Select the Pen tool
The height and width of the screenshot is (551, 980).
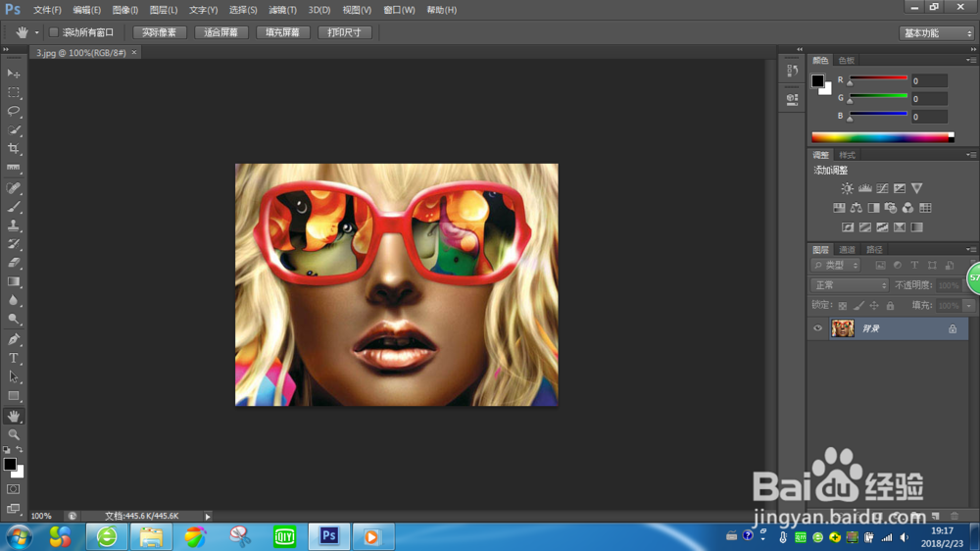tap(13, 339)
